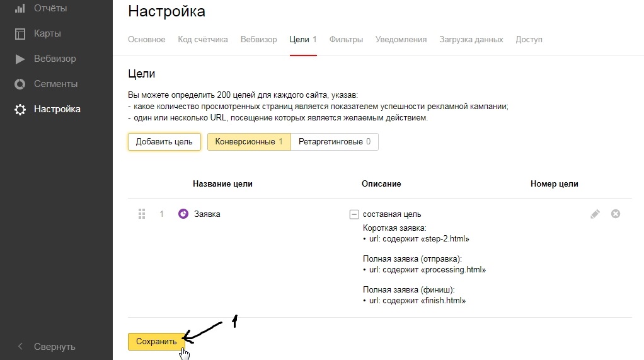Screen dimensions: 644x360
Task: Delete the Заявка goal with cross icon
Action: coord(616,214)
